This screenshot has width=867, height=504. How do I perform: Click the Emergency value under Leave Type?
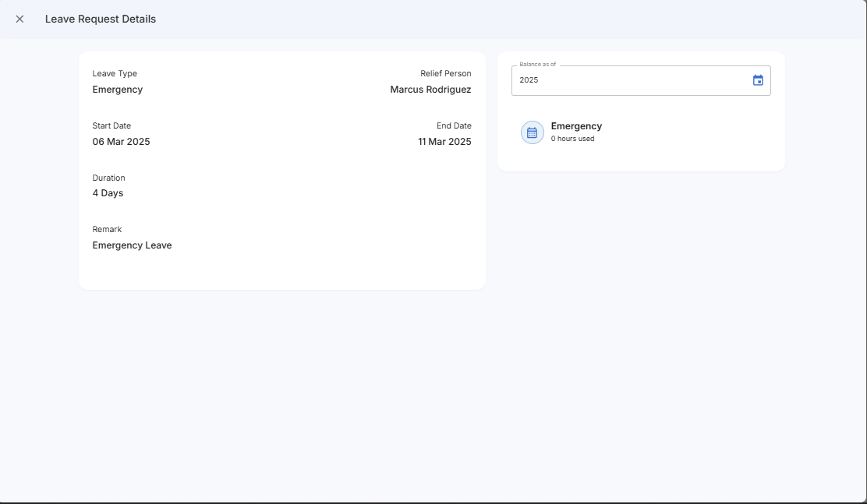(117, 90)
